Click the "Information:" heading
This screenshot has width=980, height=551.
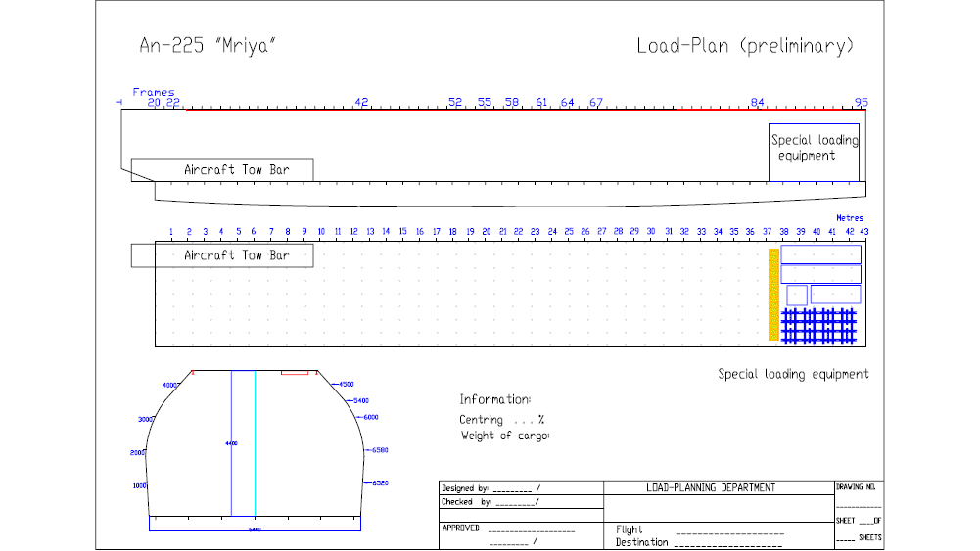pos(495,399)
